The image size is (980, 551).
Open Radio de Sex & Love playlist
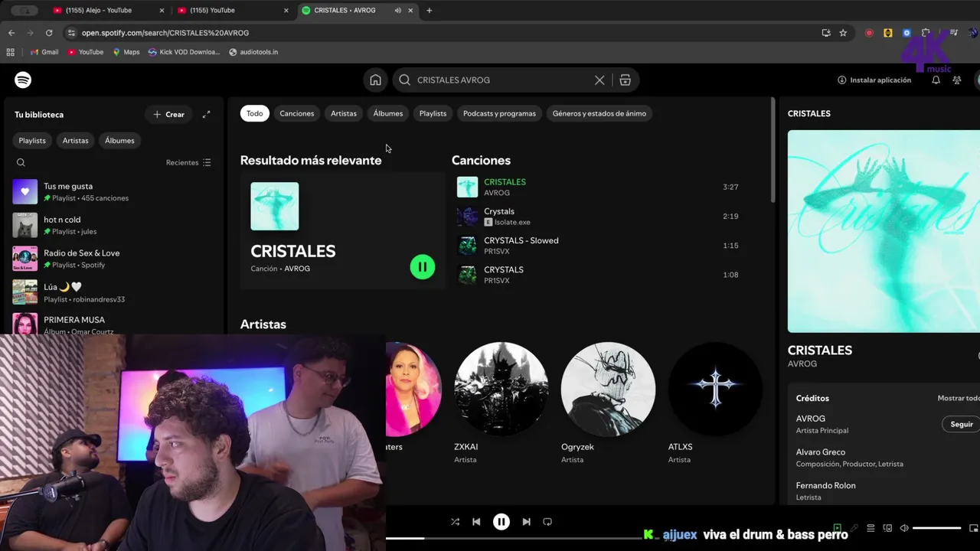(x=113, y=259)
